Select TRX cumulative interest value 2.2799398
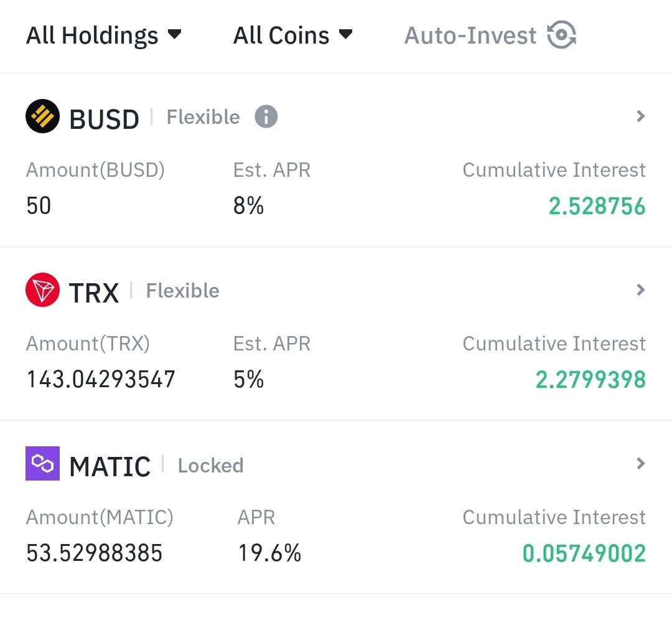Image resolution: width=672 pixels, height=620 pixels. 590,380
